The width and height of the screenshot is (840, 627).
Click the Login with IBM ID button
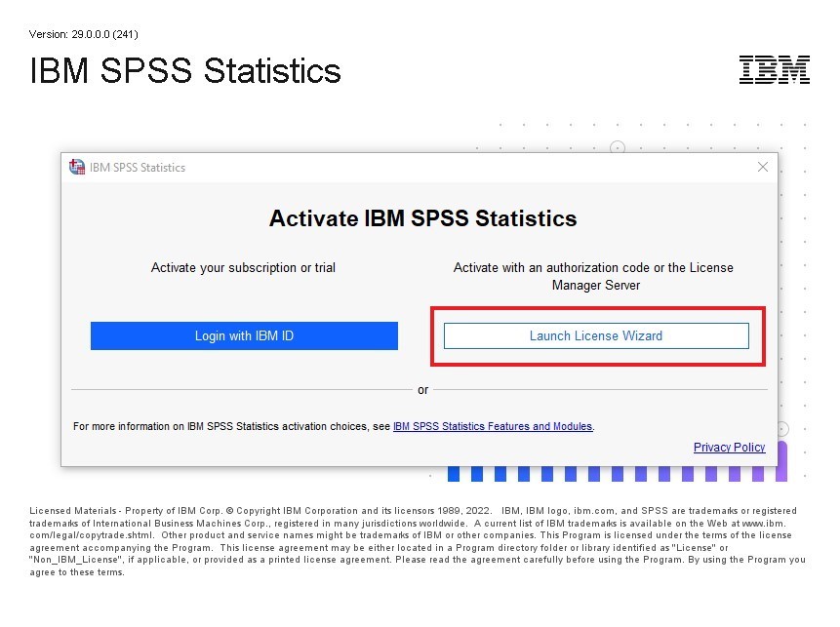pyautogui.click(x=244, y=335)
